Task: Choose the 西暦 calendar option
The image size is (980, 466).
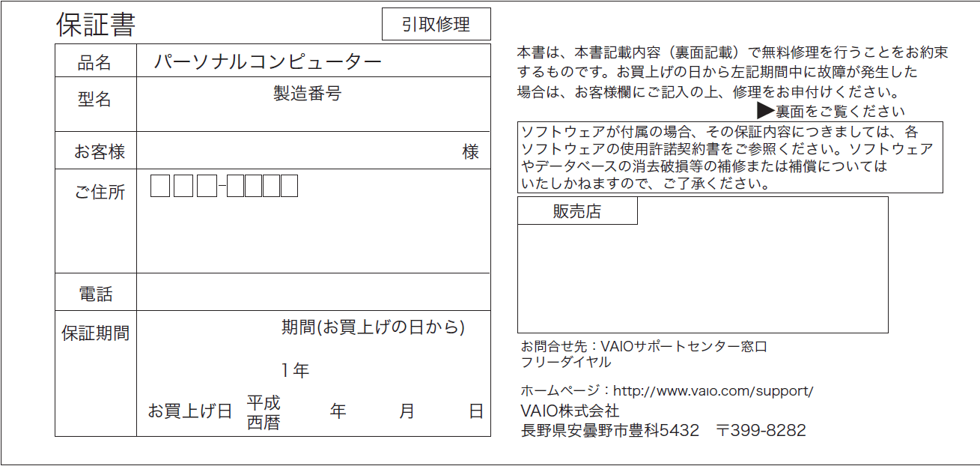Action: tap(264, 422)
